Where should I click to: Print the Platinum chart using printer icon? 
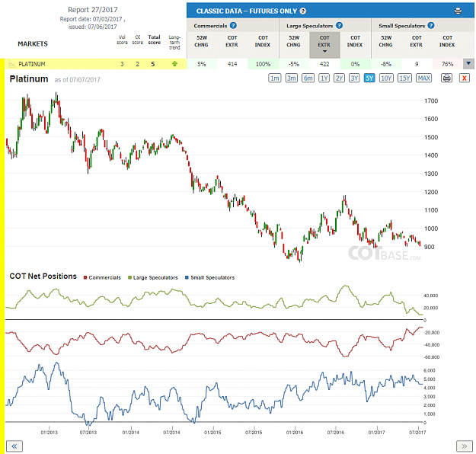tap(446, 78)
